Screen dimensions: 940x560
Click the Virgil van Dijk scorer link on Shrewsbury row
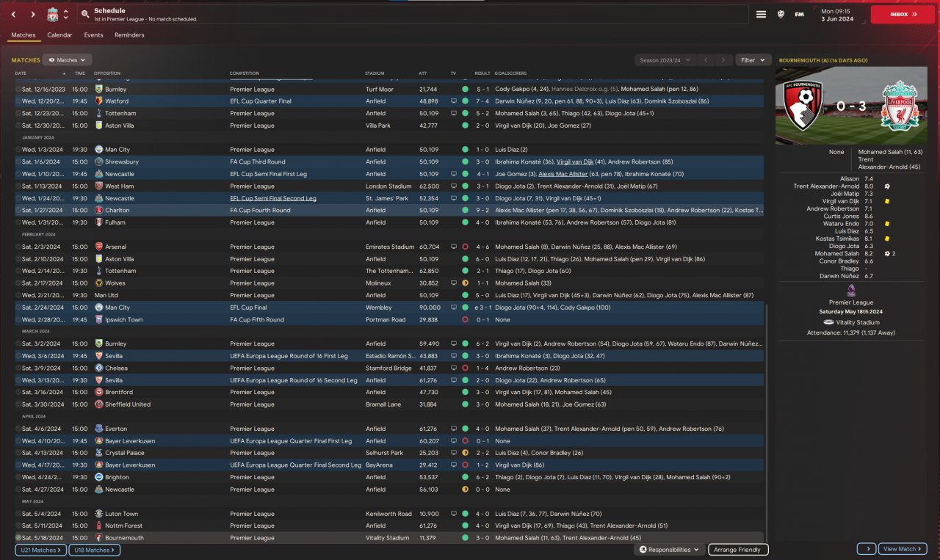(574, 161)
